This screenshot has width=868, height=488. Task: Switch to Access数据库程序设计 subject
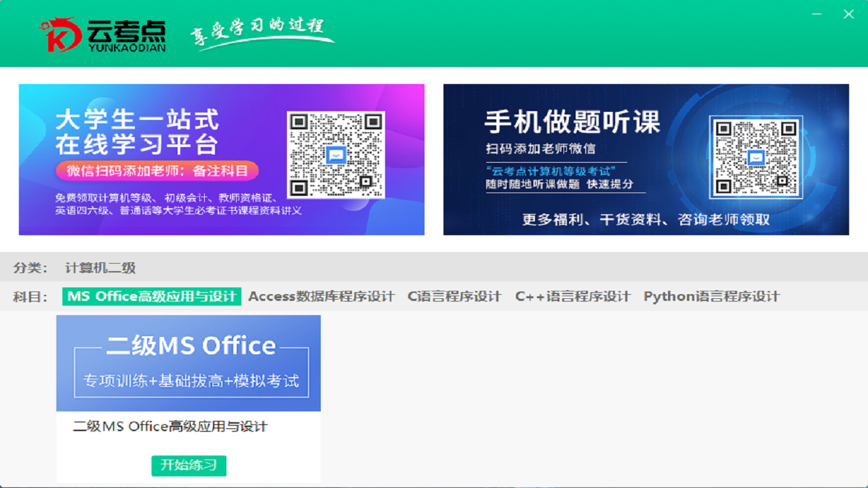pos(321,296)
